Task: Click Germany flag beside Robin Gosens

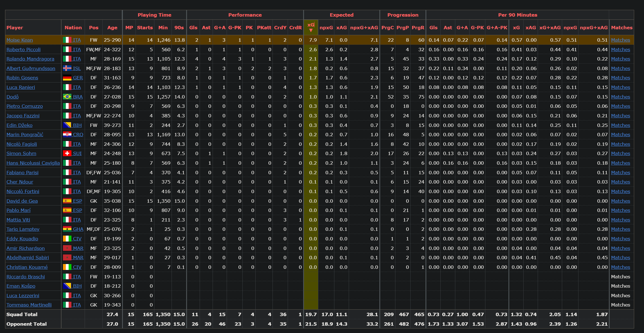Action: (x=67, y=78)
